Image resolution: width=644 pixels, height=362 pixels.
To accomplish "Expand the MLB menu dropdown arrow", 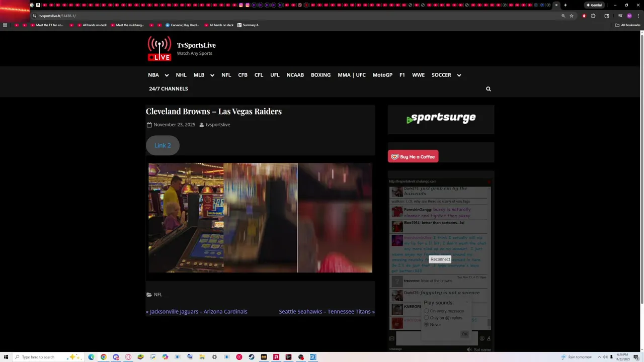I will [x=212, y=75].
